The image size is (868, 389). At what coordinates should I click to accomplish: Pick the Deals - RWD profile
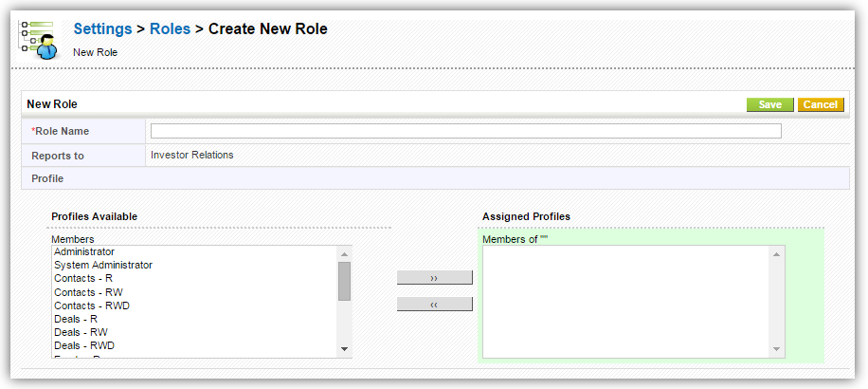83,346
